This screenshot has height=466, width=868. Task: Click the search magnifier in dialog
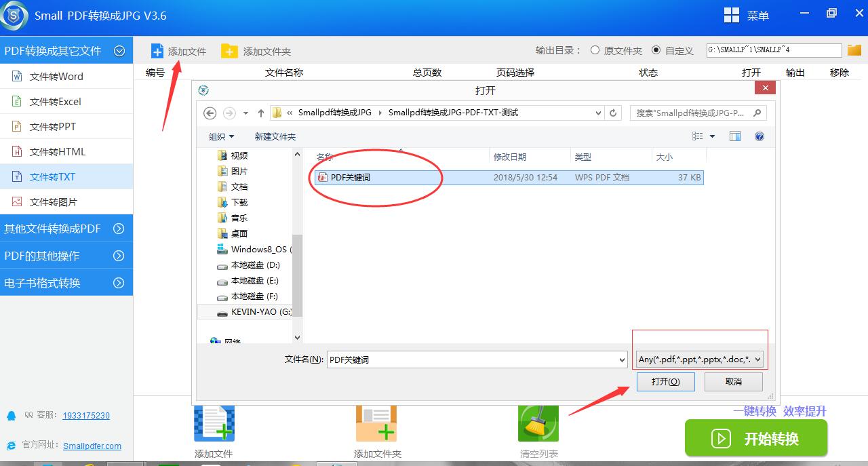tap(757, 113)
